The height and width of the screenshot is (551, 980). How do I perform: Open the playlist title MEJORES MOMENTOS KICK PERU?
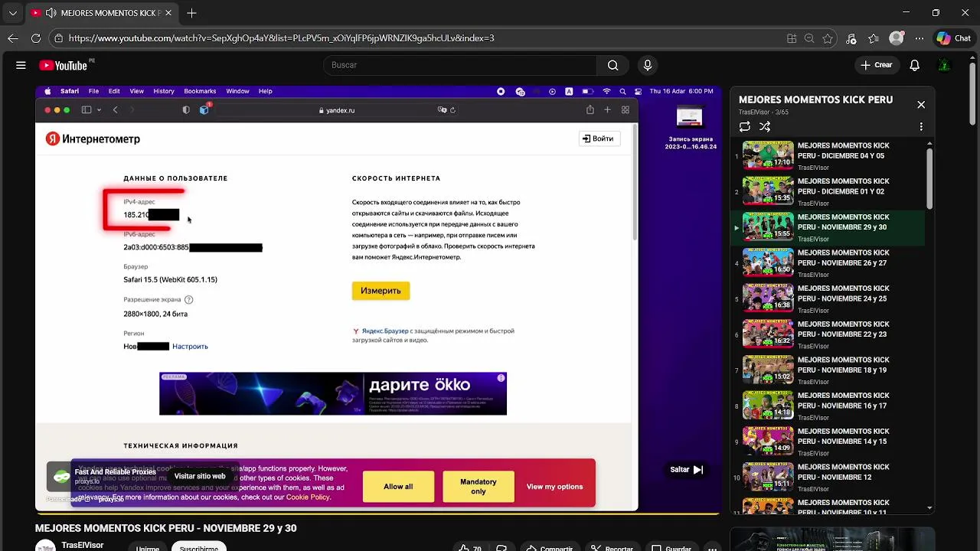tap(815, 100)
